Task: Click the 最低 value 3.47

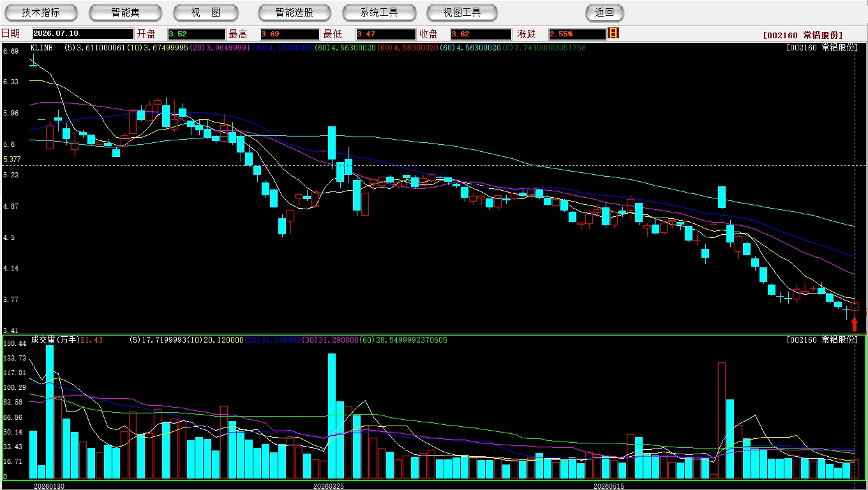Action: tap(385, 34)
